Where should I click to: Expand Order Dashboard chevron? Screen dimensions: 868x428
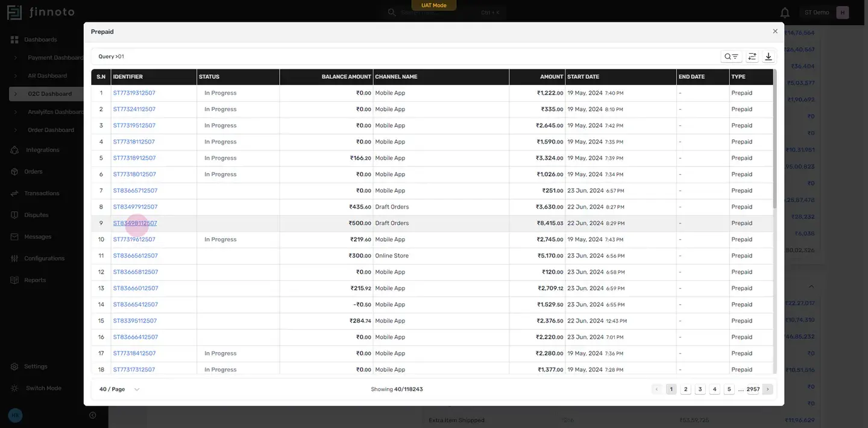point(15,130)
